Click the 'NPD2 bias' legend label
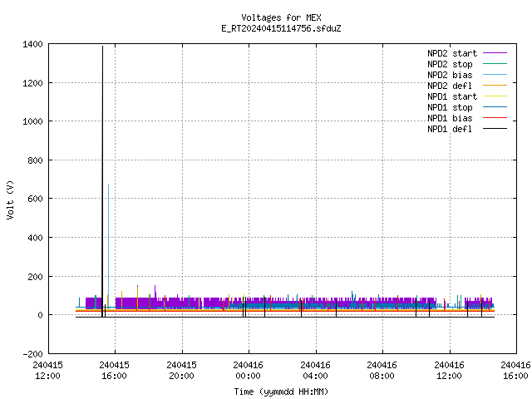This screenshot has height=399, width=532. pos(450,75)
